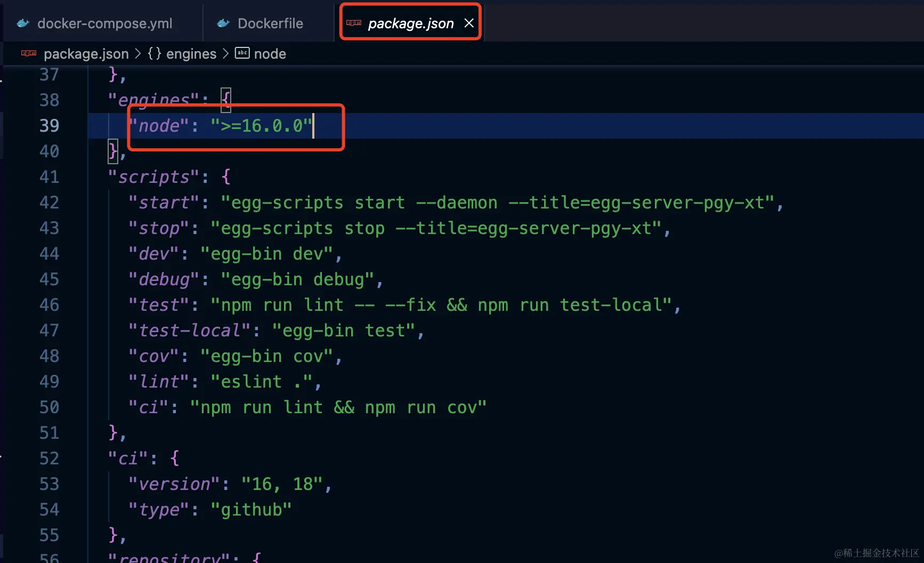This screenshot has height=563, width=924.
Task: Click the Docker icon on docker-compose.yml tab
Action: (x=23, y=23)
